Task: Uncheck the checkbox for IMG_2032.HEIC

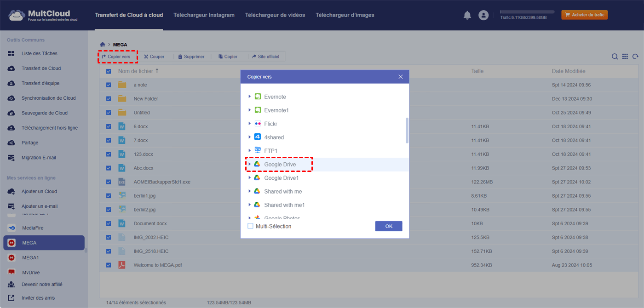Action: (109, 237)
